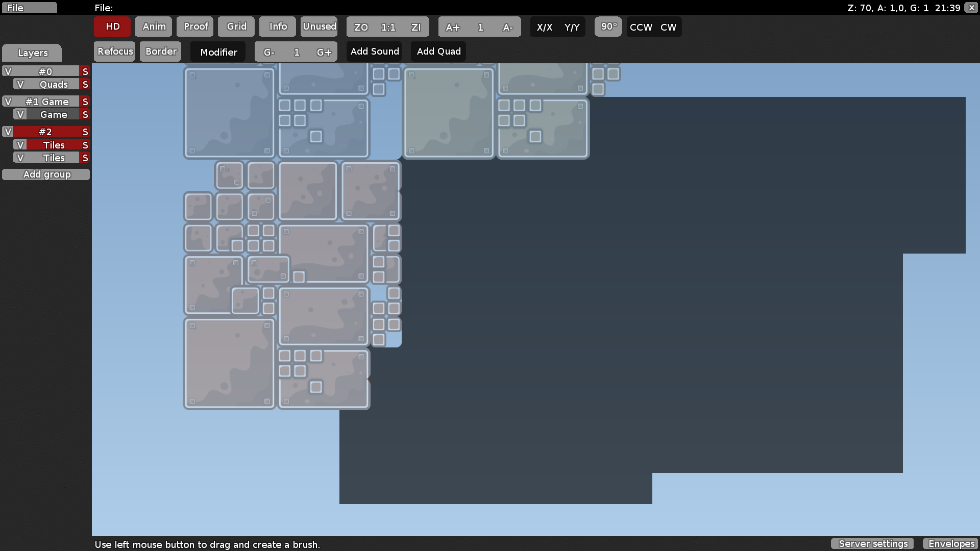This screenshot has width=980, height=551.
Task: Hide the Game layer
Action: (20, 114)
